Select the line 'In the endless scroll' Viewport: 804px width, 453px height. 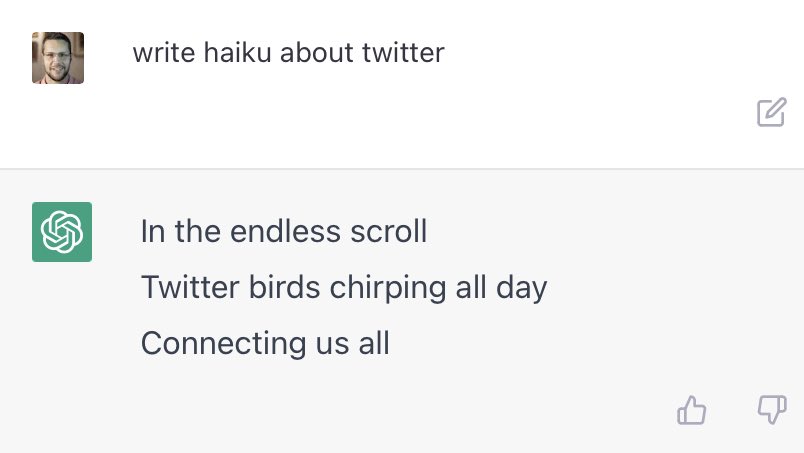point(284,231)
